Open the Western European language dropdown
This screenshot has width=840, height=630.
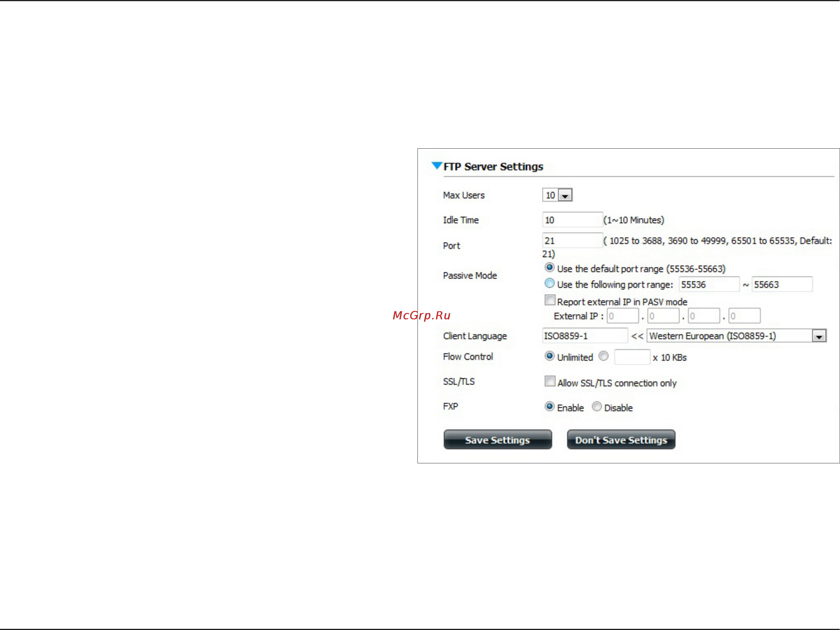[x=736, y=336]
